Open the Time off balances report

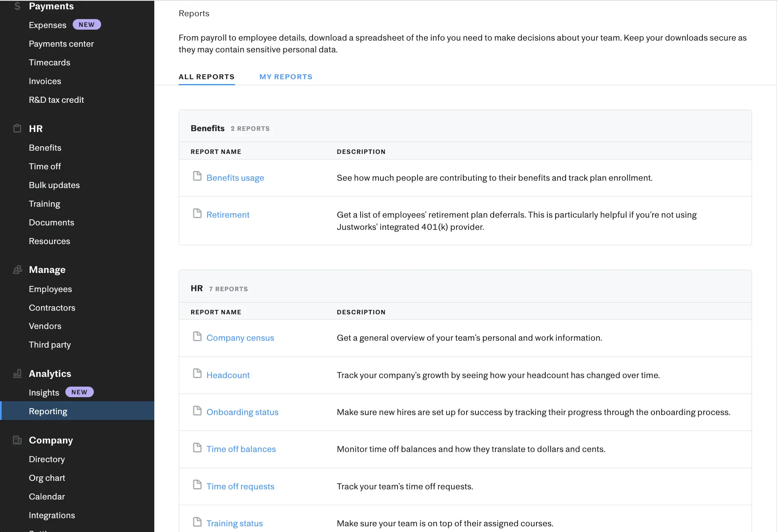(241, 449)
